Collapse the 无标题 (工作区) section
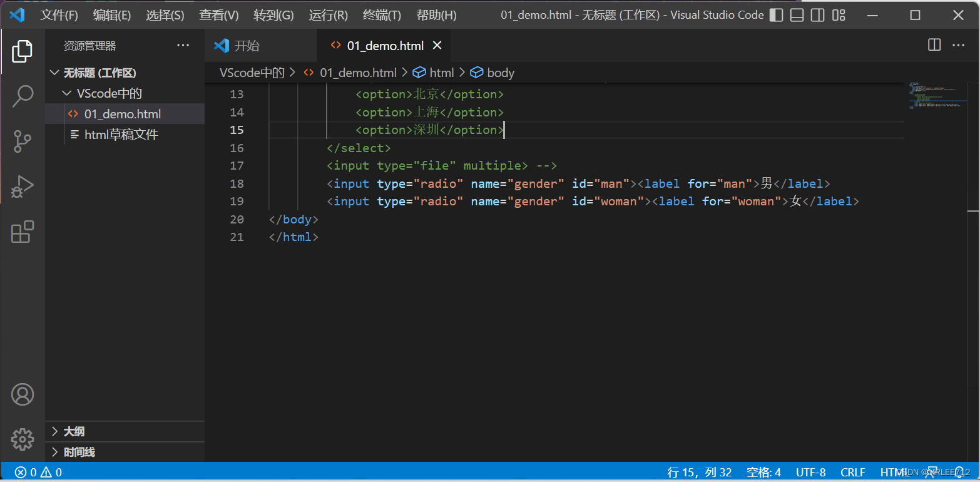 [x=125, y=73]
